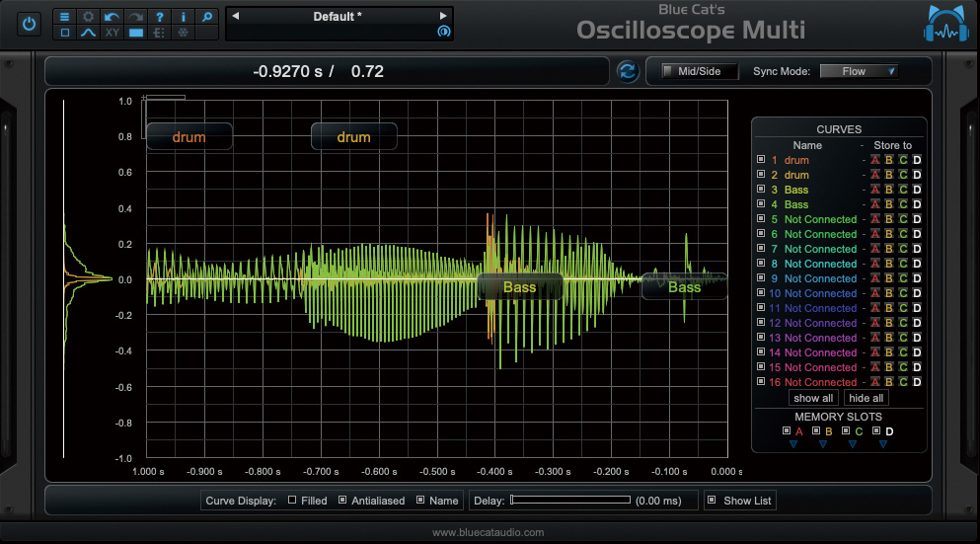Click the middle Bass label on graph
This screenshot has height=544, width=980.
coord(520,287)
